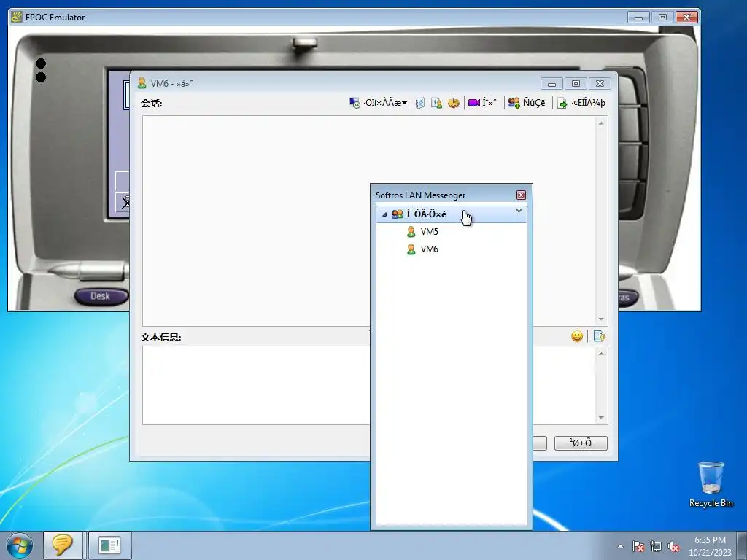Screen dimensions: 747x560
Task: Click the Action Center flag tray icon
Action: tap(638, 546)
